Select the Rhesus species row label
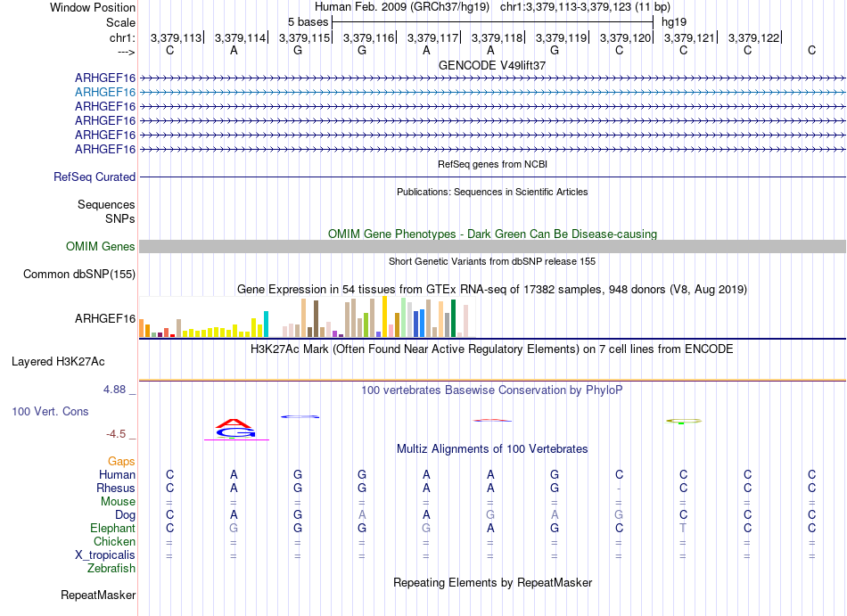The image size is (847, 616). 116,488
